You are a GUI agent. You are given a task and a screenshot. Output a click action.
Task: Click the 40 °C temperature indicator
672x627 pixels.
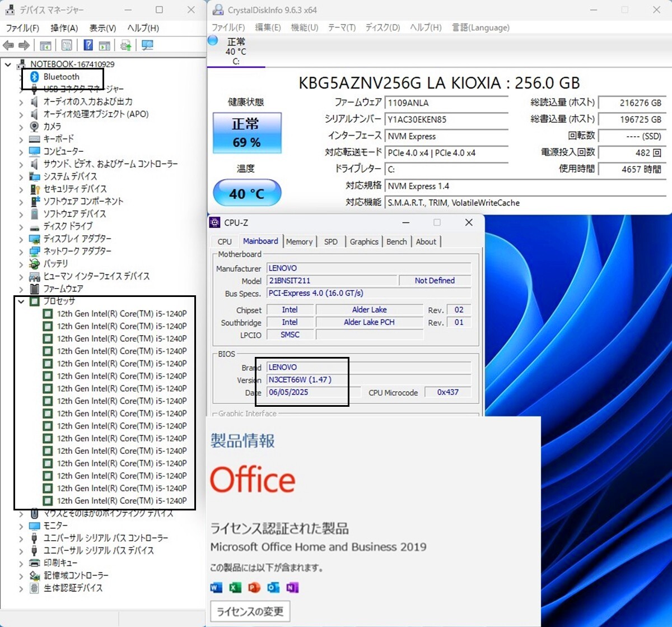pos(247,194)
